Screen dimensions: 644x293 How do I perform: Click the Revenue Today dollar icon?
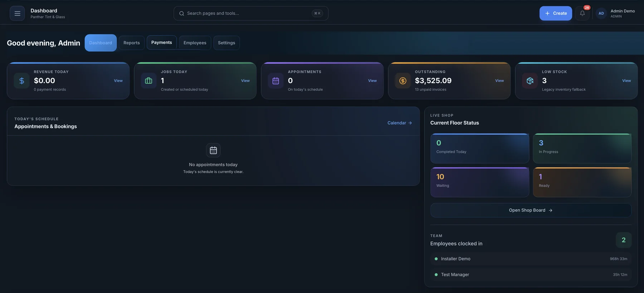22,80
